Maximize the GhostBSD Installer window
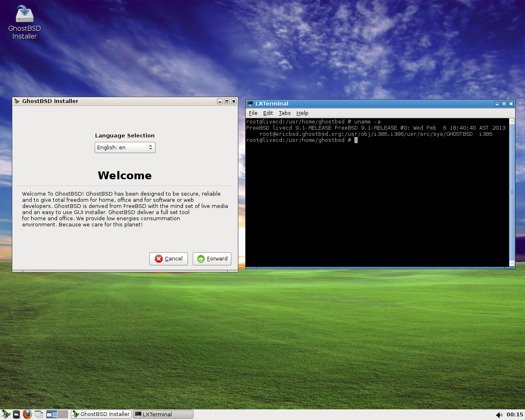Image resolution: width=525 pixels, height=420 pixels. [227, 101]
